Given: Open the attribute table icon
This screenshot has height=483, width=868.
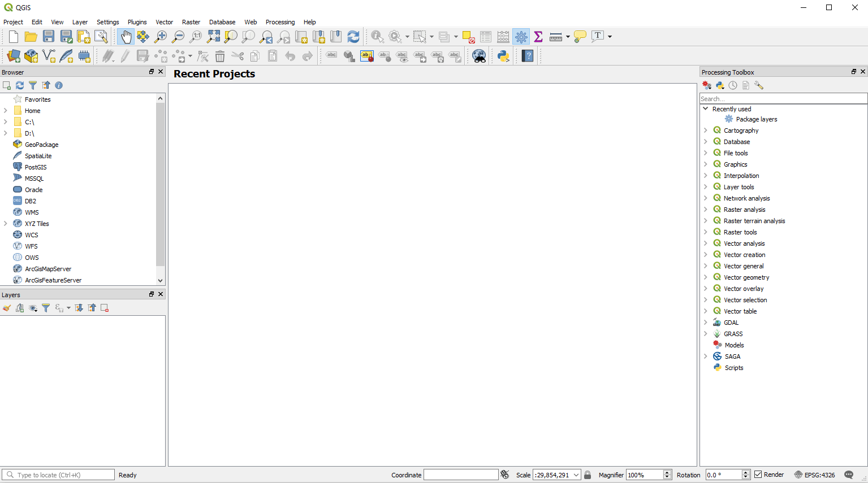Looking at the screenshot, I should click(485, 37).
